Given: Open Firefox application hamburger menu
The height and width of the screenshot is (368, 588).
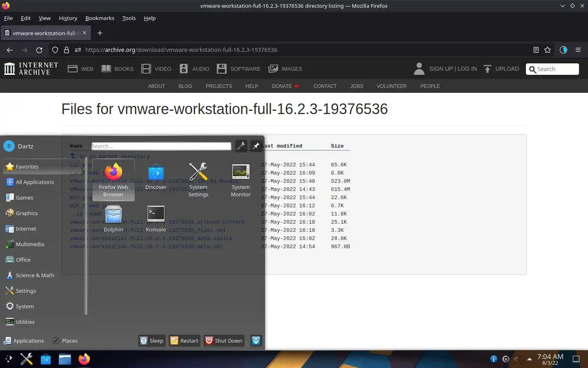Looking at the screenshot, I should [x=578, y=50].
